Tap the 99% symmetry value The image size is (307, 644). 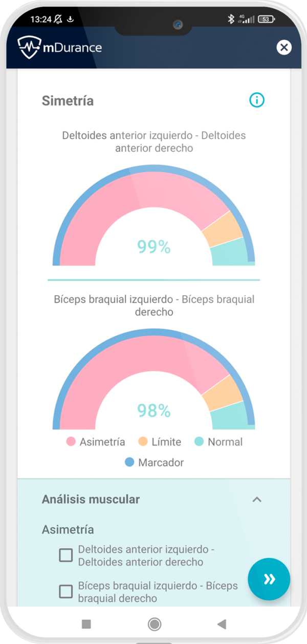[153, 246]
